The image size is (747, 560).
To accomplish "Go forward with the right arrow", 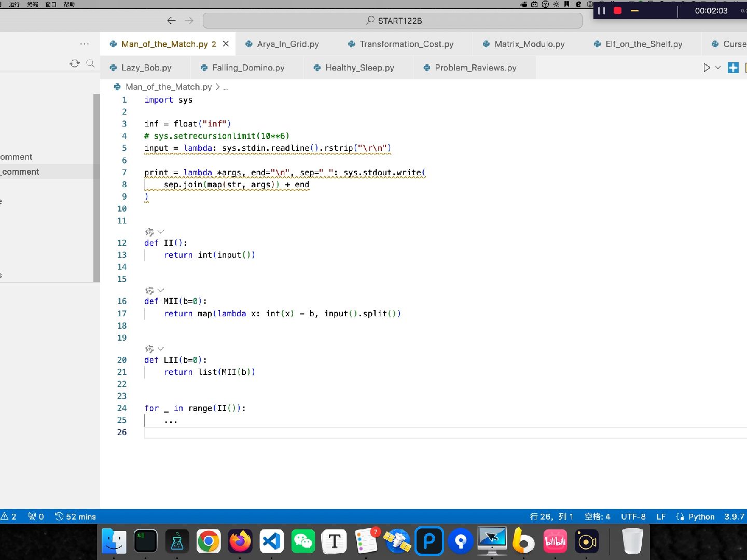I will coord(189,21).
